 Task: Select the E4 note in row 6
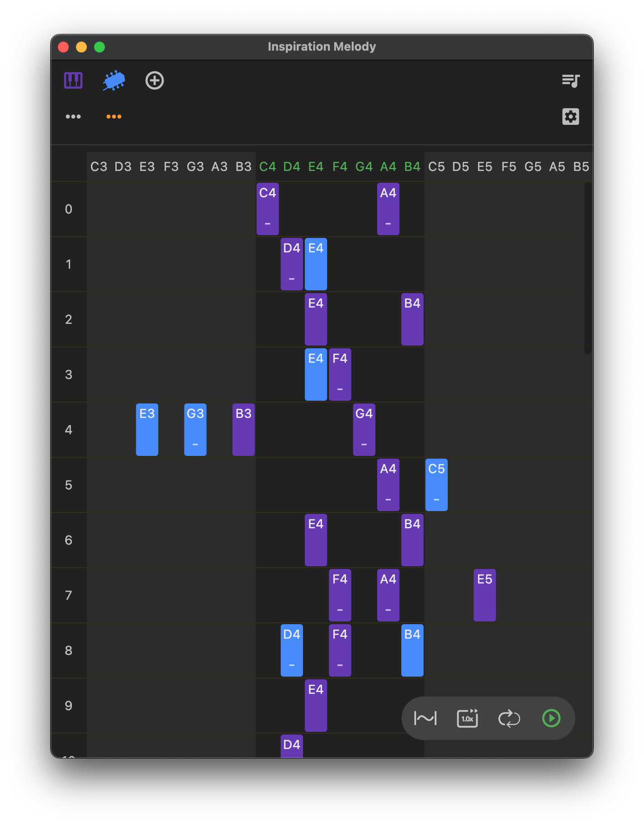point(316,540)
